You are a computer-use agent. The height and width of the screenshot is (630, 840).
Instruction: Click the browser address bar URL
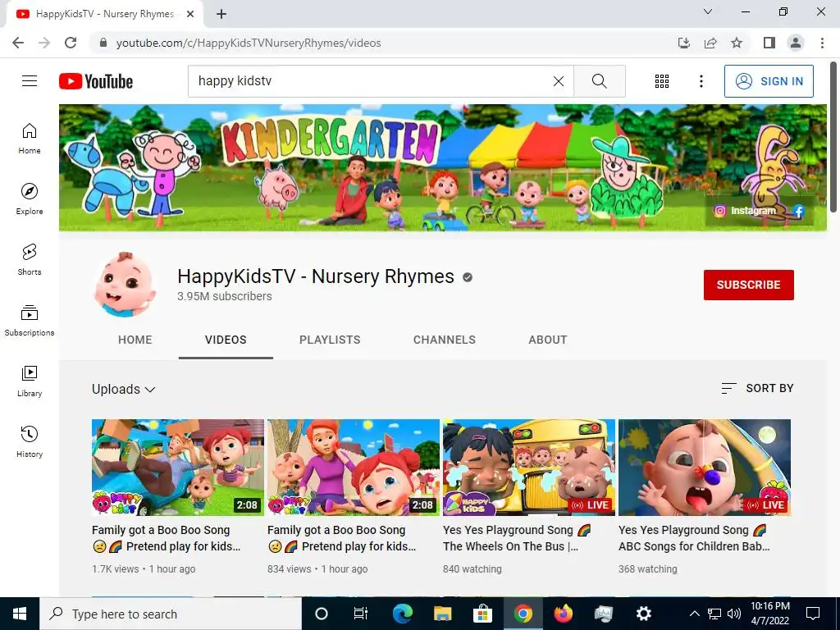tap(249, 43)
